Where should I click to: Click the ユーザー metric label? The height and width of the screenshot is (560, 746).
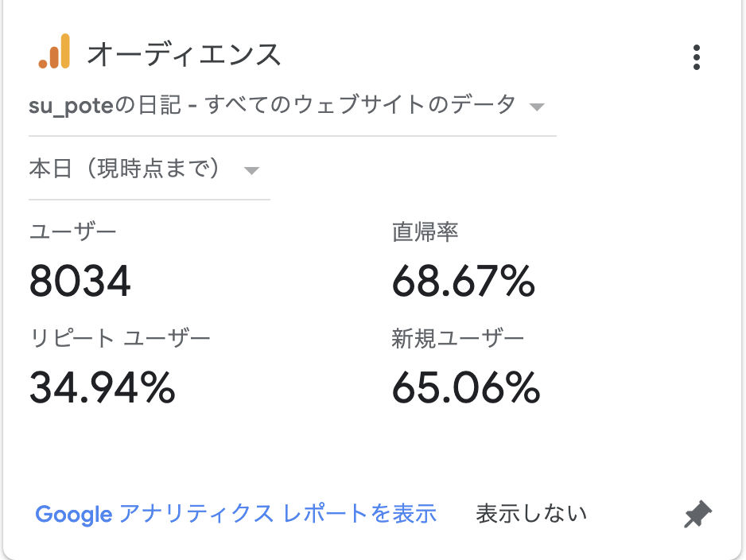click(73, 232)
